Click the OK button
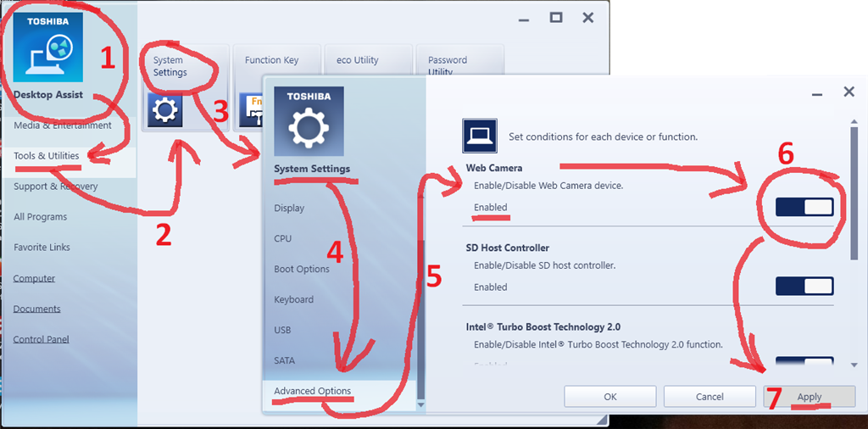The width and height of the screenshot is (868, 429). (610, 396)
